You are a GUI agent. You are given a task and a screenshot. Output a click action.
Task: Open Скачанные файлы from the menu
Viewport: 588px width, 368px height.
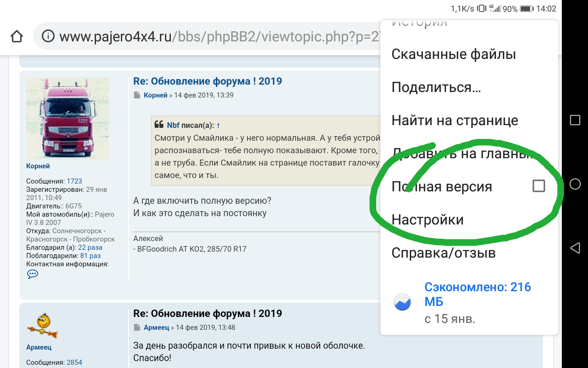pos(453,54)
